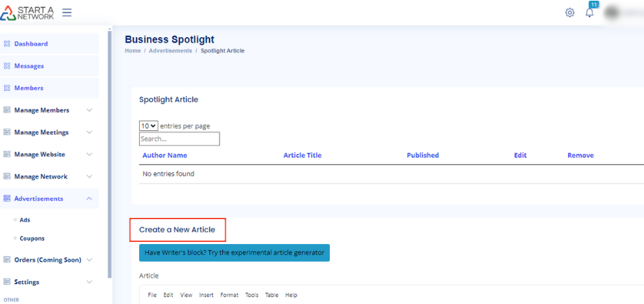Collapse the Advertisements section
This screenshot has height=304, width=644.
[x=89, y=199]
